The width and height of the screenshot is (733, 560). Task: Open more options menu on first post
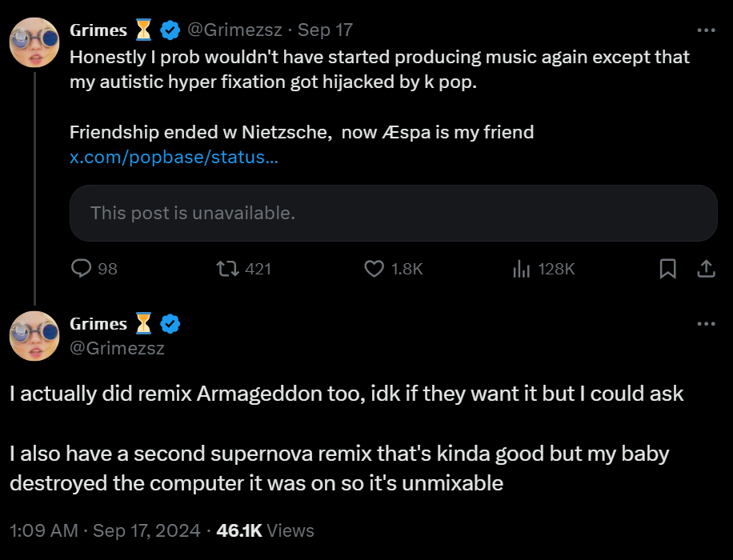pyautogui.click(x=706, y=30)
